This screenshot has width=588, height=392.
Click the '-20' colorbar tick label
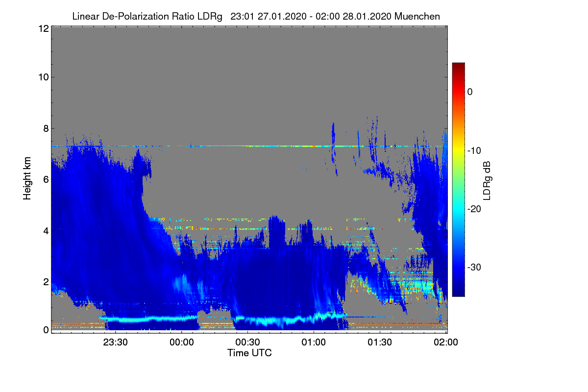475,209
